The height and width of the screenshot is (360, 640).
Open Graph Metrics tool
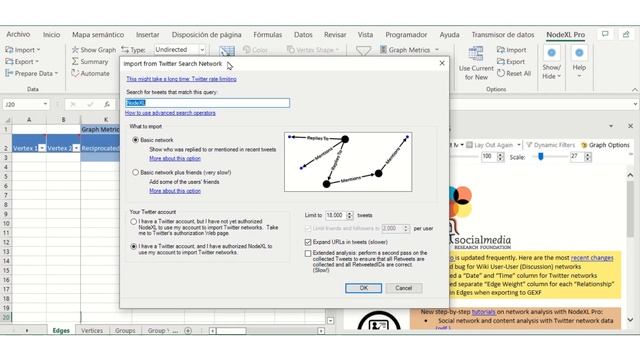pos(409,50)
